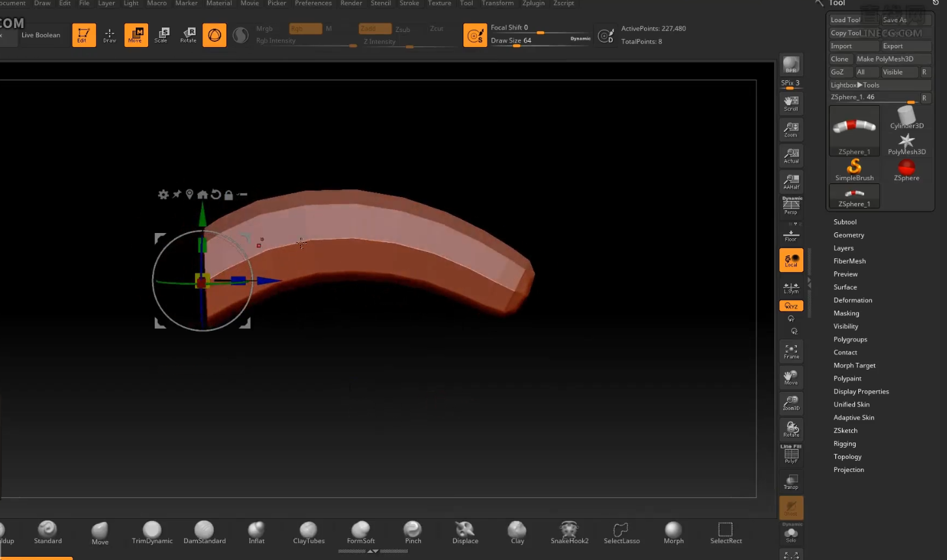Viewport: 947px width, 560px height.
Task: Toggle PolyF line fill display
Action: click(x=791, y=454)
